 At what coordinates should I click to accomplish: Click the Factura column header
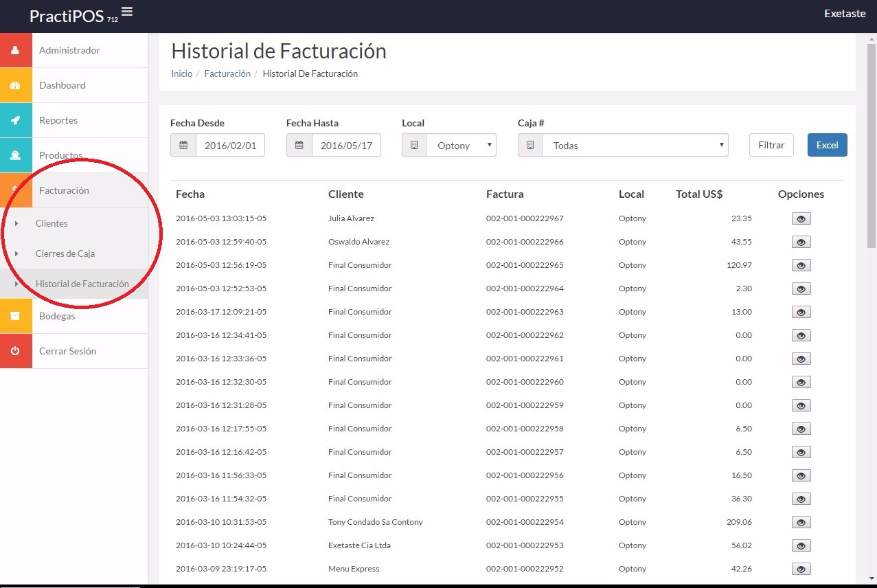(505, 194)
